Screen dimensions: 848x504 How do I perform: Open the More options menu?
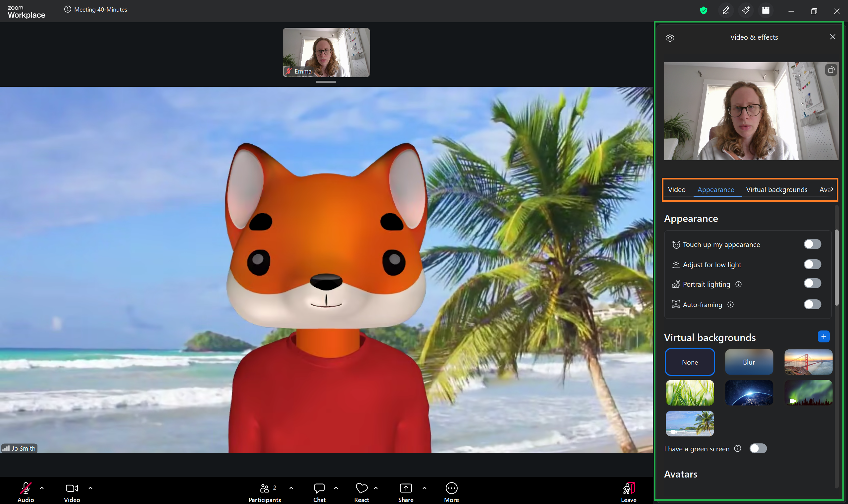[x=451, y=492]
